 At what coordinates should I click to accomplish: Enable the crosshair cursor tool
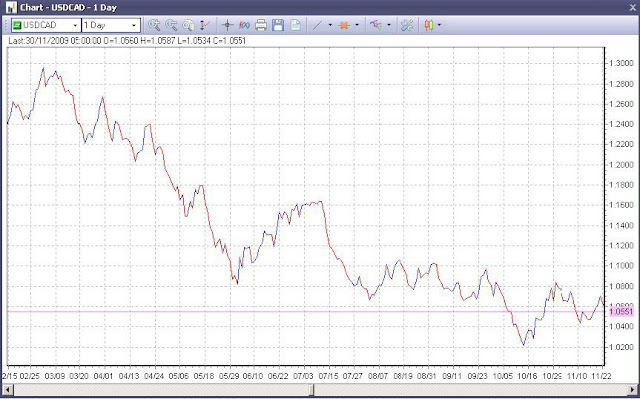[x=227, y=25]
